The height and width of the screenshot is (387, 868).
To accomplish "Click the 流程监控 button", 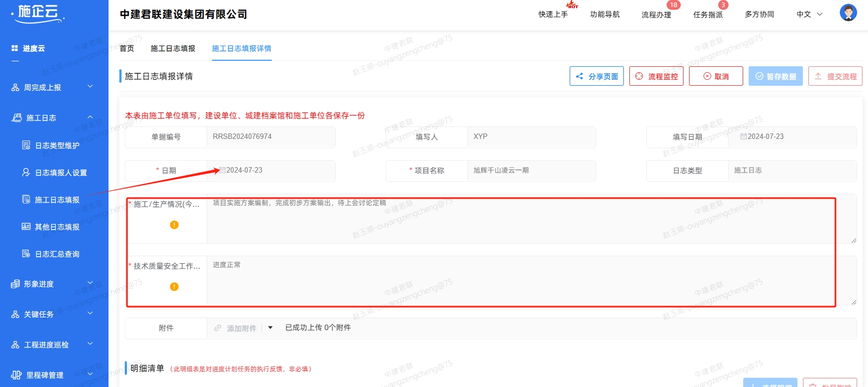I will (x=656, y=77).
